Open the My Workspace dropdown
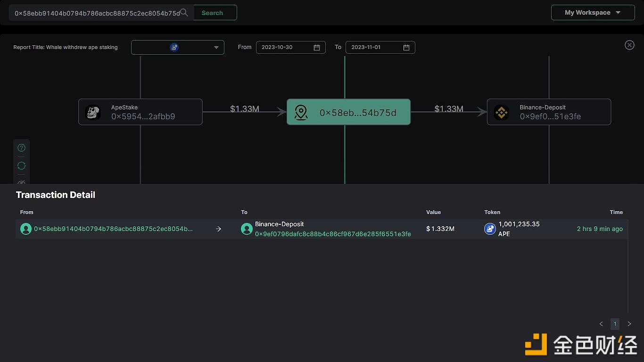Viewport: 644px width, 362px height. click(x=593, y=13)
